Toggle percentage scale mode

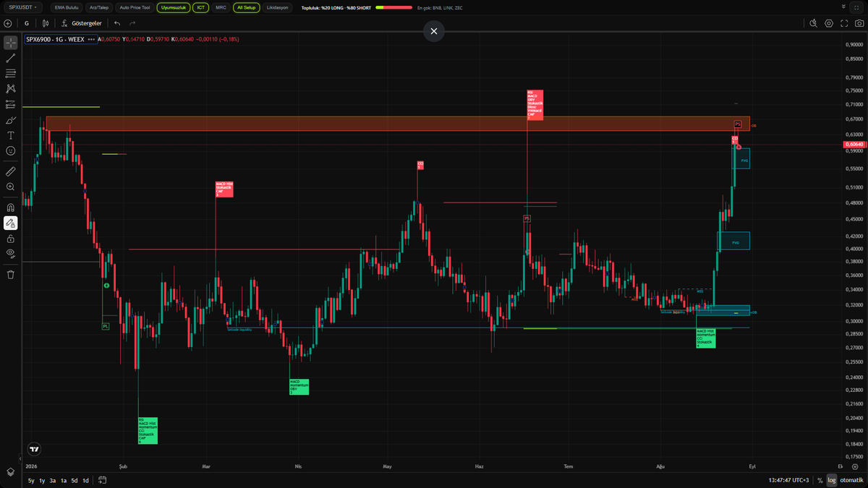click(820, 480)
